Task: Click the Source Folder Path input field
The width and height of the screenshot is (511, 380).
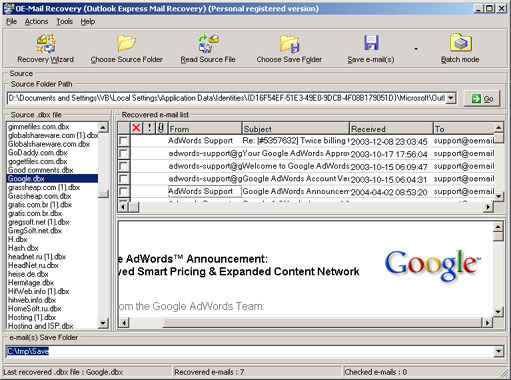Action: pos(227,98)
